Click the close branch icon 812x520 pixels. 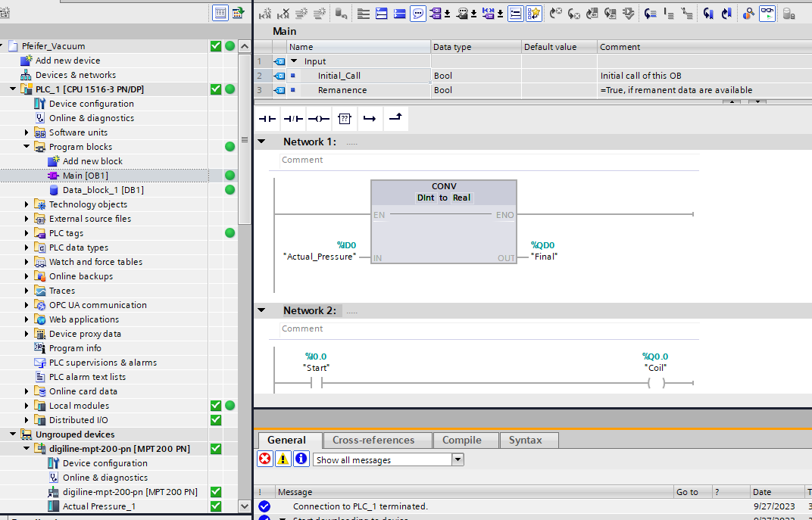(395, 119)
